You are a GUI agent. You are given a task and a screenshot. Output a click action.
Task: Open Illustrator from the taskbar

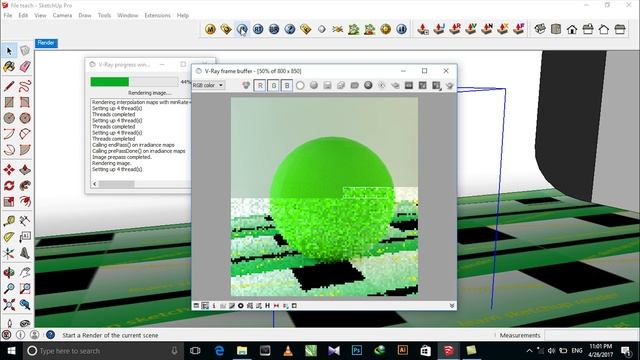[402, 351]
